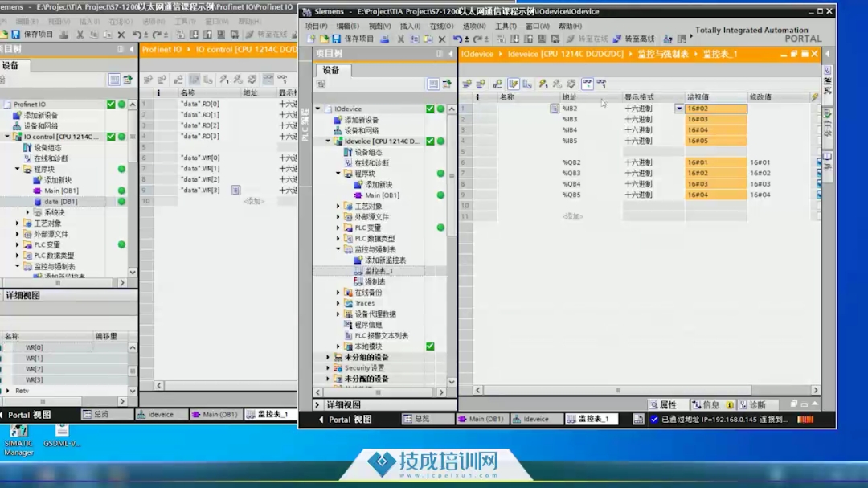
Task: Click 添加新监控表 in IOdevice tree
Action: pyautogui.click(x=385, y=260)
